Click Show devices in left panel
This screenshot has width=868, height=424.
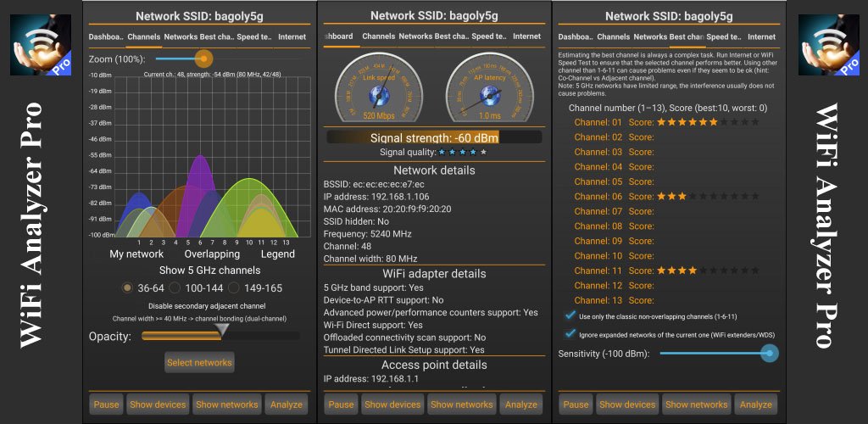pyautogui.click(x=158, y=404)
